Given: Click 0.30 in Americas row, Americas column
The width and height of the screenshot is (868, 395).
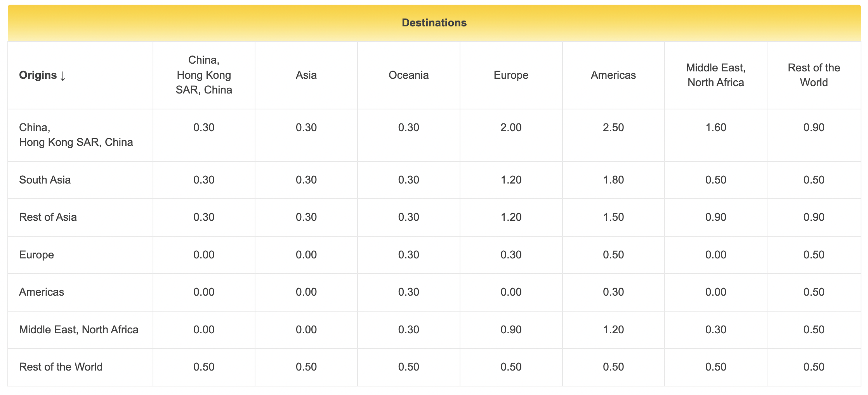Looking at the screenshot, I should point(613,292).
